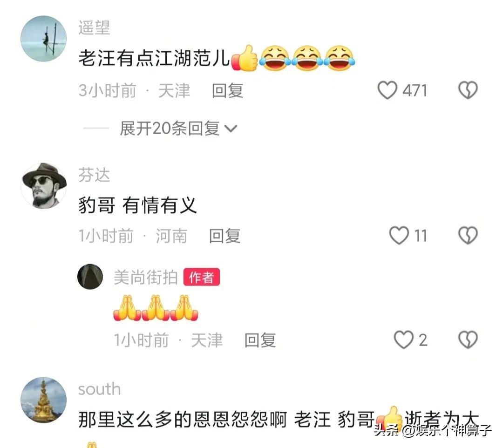Dislike 美尚街拍's reply with broken heart
This screenshot has width=503, height=448.
tap(468, 339)
